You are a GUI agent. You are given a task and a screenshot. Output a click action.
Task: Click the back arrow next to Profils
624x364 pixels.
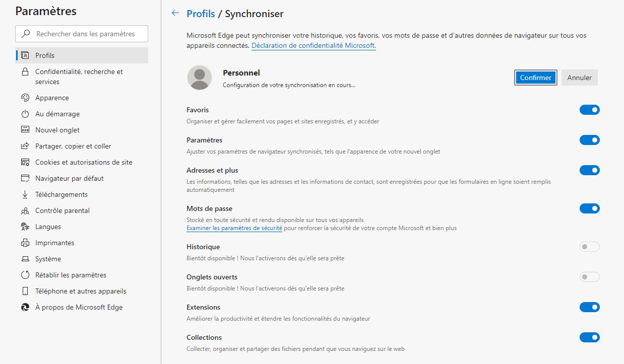(x=175, y=14)
